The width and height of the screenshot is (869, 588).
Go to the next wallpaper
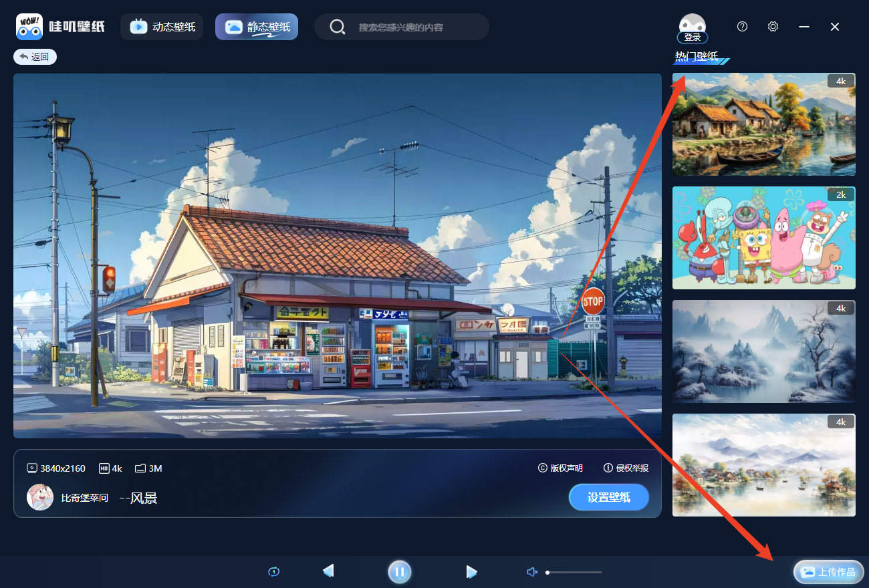pos(471,571)
